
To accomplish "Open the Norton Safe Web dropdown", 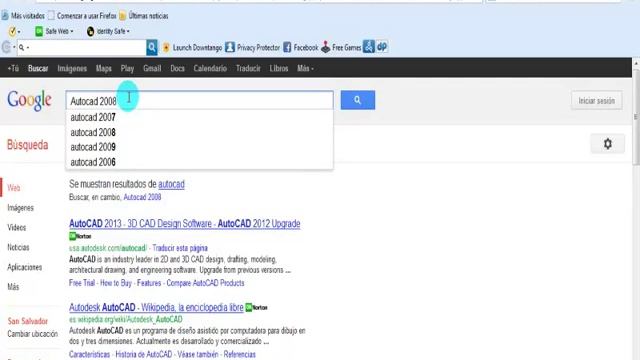I will pyautogui.click(x=54, y=31).
